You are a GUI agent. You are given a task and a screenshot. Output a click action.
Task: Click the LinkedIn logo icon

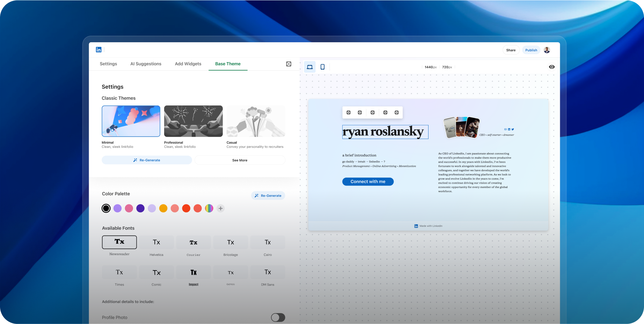pos(98,50)
